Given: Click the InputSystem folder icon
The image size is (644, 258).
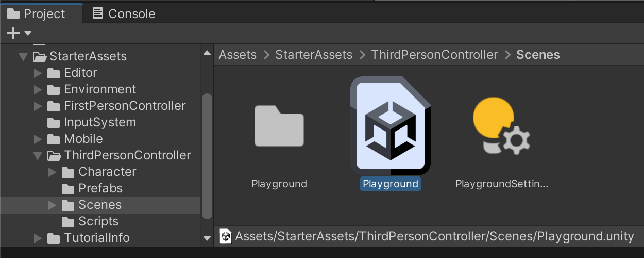Looking at the screenshot, I should 54,122.
